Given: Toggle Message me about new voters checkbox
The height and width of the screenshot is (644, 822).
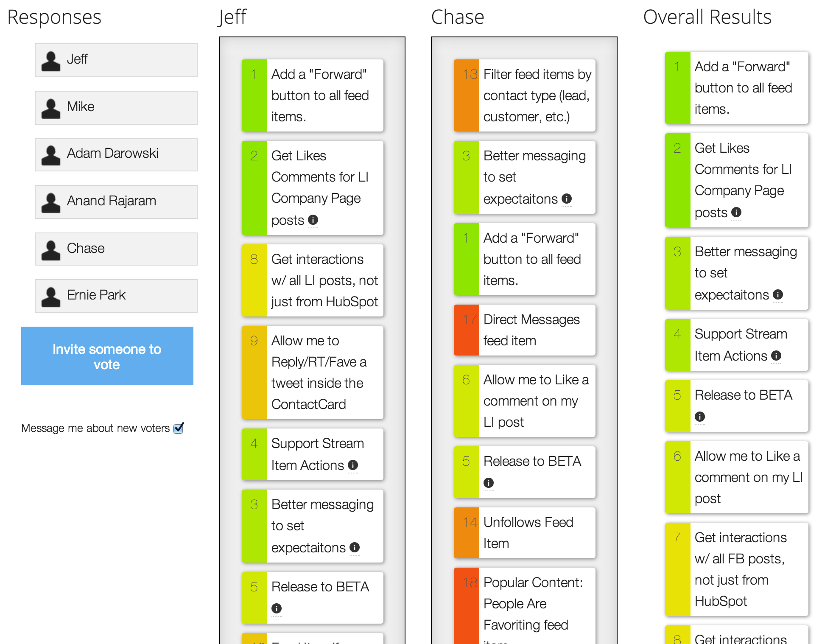Looking at the screenshot, I should click(179, 428).
